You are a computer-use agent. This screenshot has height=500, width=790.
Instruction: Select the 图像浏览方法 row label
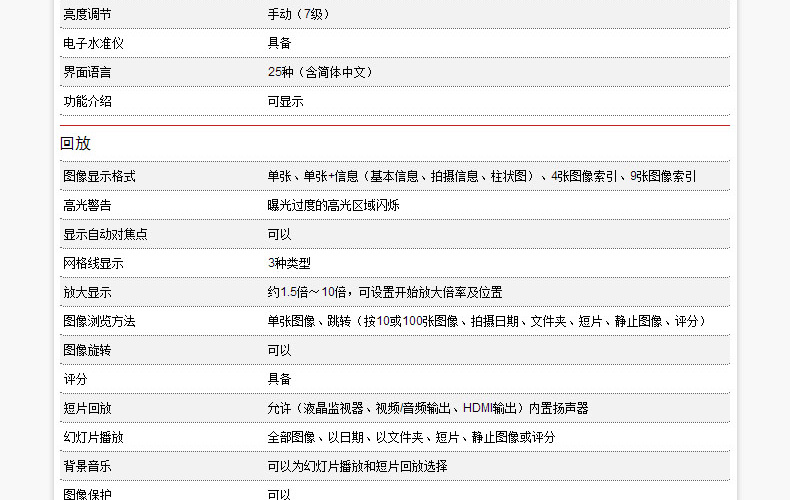(x=99, y=321)
